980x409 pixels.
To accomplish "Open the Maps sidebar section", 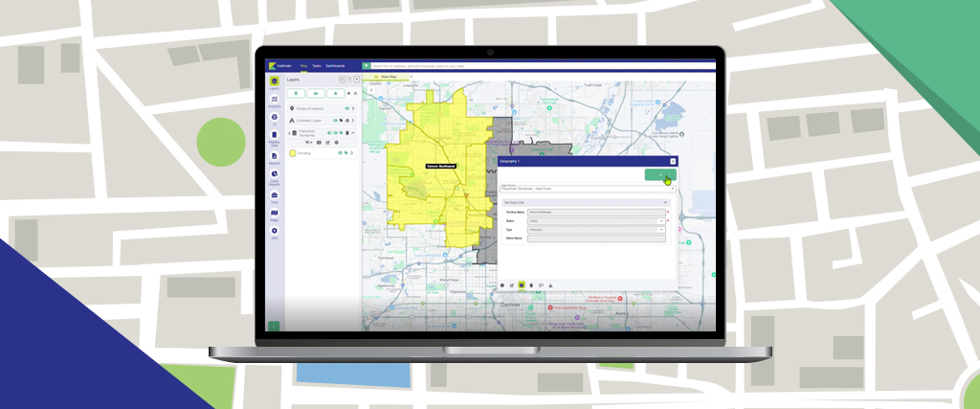I will point(275,216).
